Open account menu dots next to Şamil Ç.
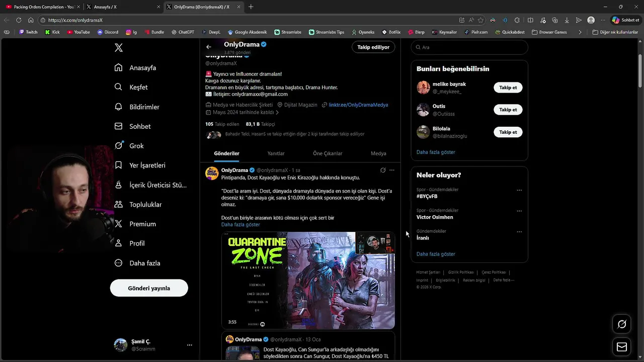 190,345
